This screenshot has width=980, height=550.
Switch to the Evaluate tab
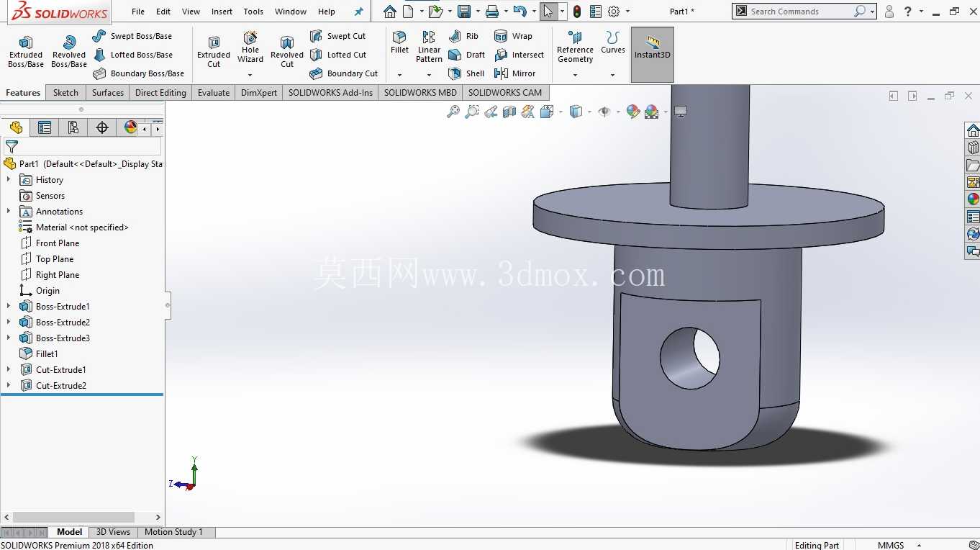coord(214,92)
